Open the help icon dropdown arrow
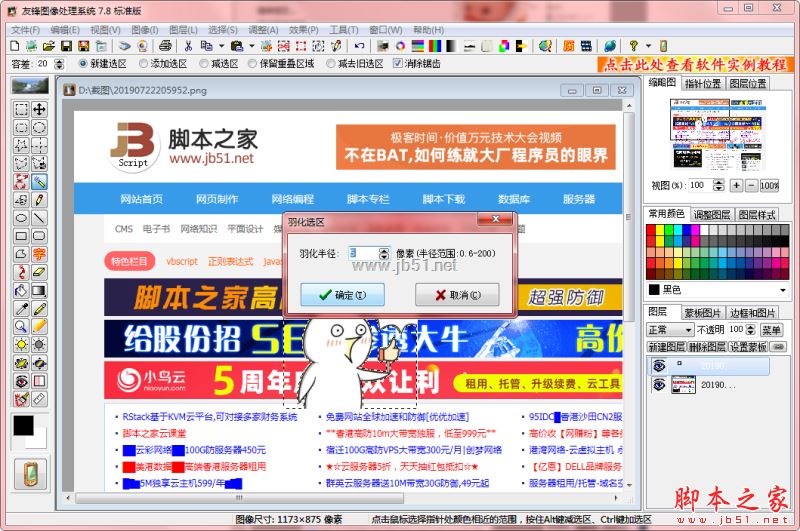Screen dimensions: 800x531 [648, 46]
